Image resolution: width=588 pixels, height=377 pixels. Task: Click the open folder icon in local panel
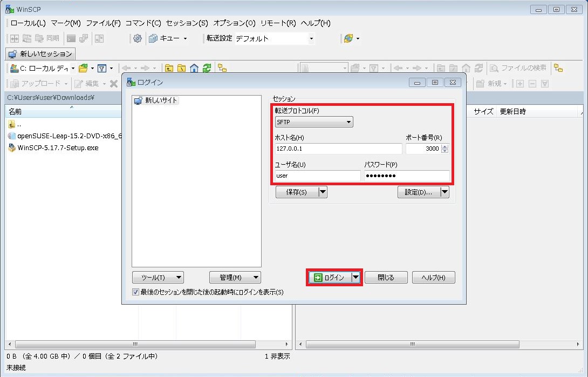[83, 68]
